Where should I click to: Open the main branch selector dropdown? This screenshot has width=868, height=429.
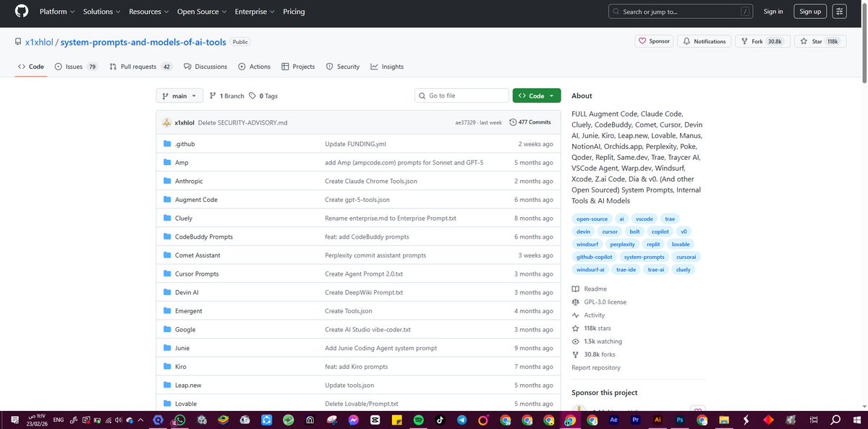tap(179, 95)
